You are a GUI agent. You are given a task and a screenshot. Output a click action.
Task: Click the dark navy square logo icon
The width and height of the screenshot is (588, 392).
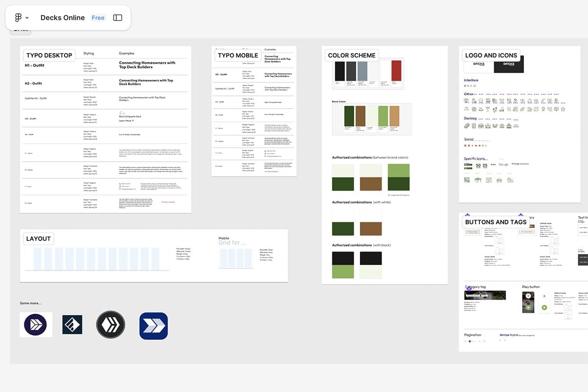[72, 325]
